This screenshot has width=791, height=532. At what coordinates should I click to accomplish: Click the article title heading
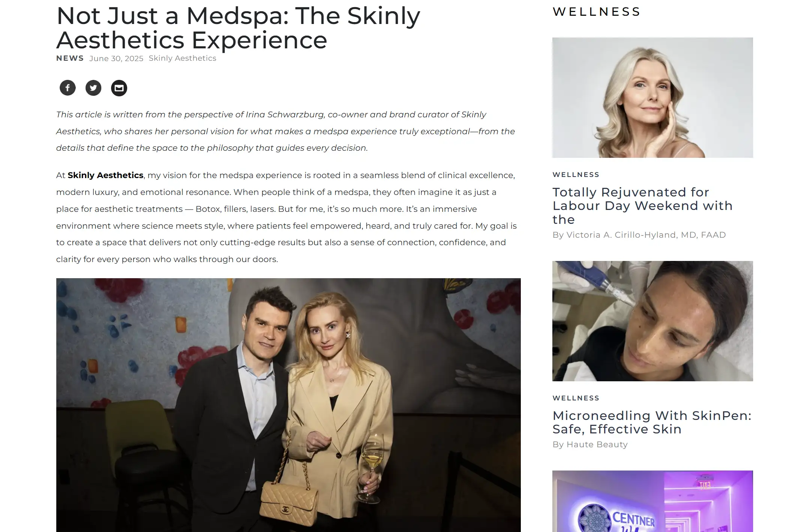pyautogui.click(x=238, y=28)
